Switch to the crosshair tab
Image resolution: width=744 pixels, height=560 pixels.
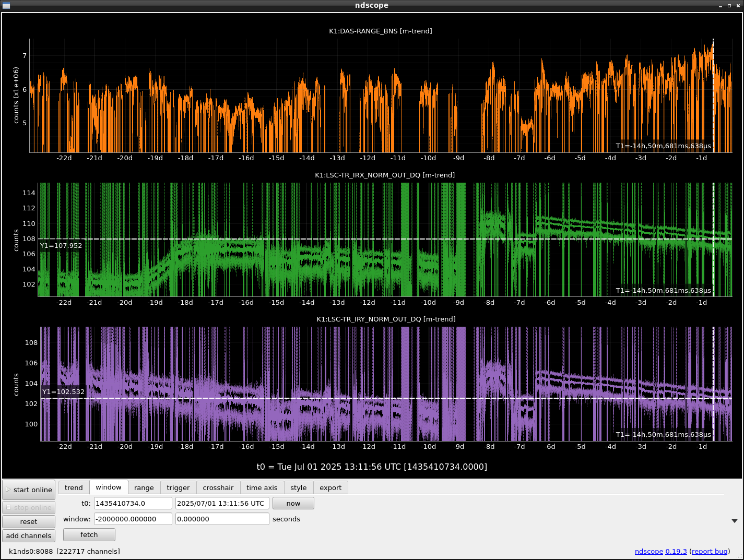click(x=218, y=487)
